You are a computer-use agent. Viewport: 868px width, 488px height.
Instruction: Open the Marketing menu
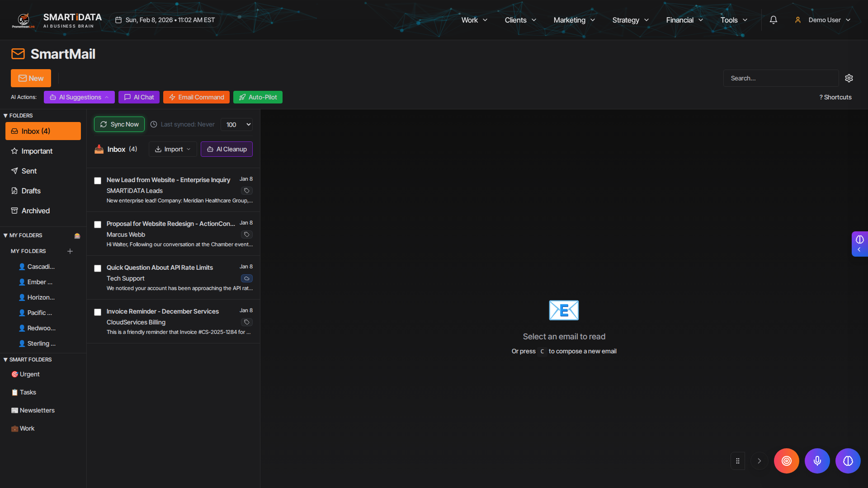tap(574, 20)
